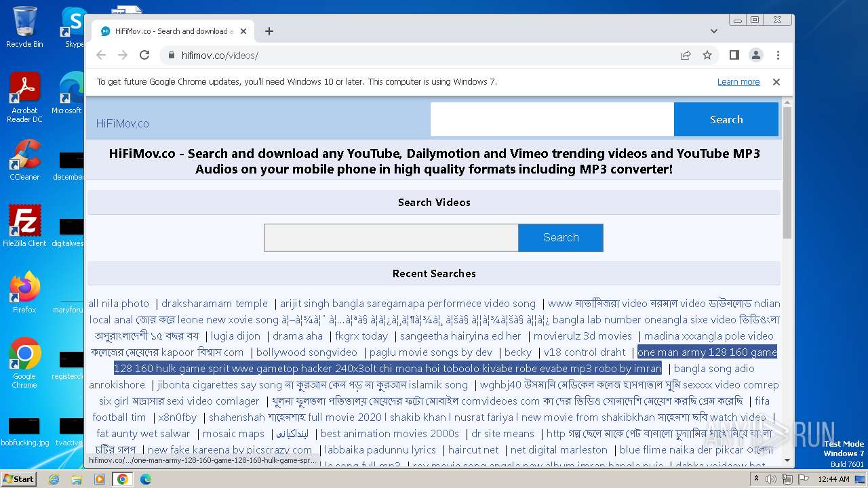Screen dimensions: 868x488
Task: Open 'mosaic maps' search link
Action: [233, 434]
